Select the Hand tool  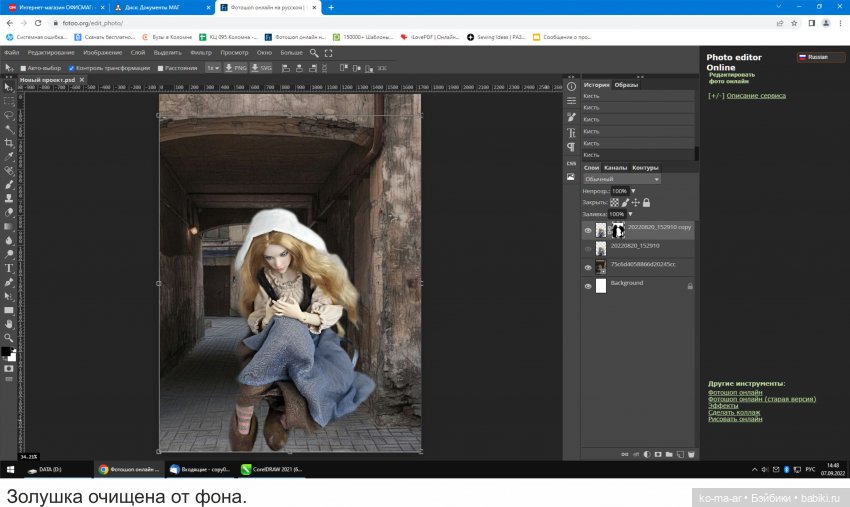pos(9,324)
